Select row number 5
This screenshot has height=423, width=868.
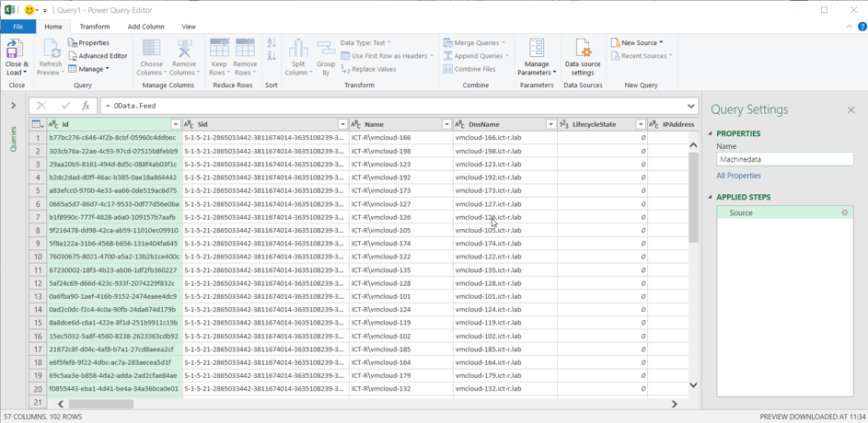[x=38, y=190]
